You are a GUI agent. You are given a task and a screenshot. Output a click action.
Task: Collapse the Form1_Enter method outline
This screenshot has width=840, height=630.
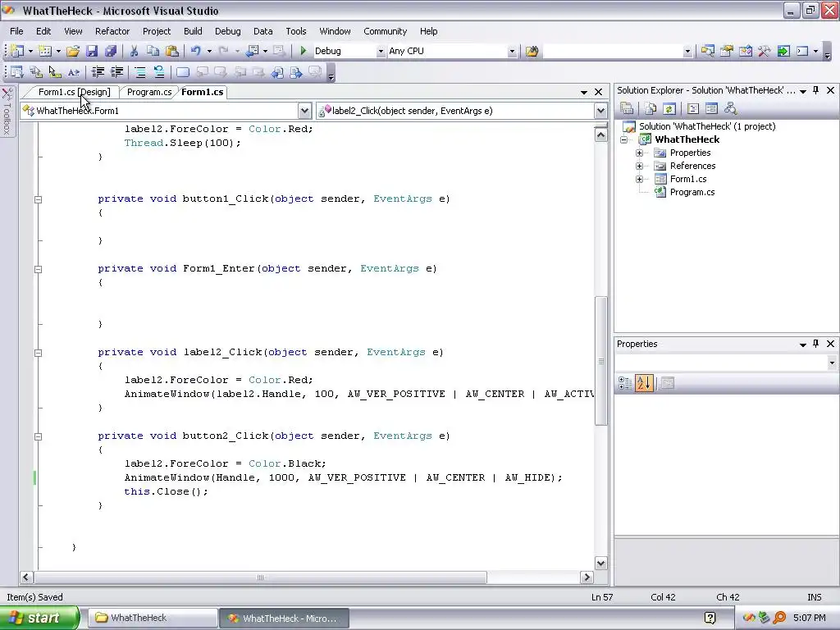(x=38, y=269)
